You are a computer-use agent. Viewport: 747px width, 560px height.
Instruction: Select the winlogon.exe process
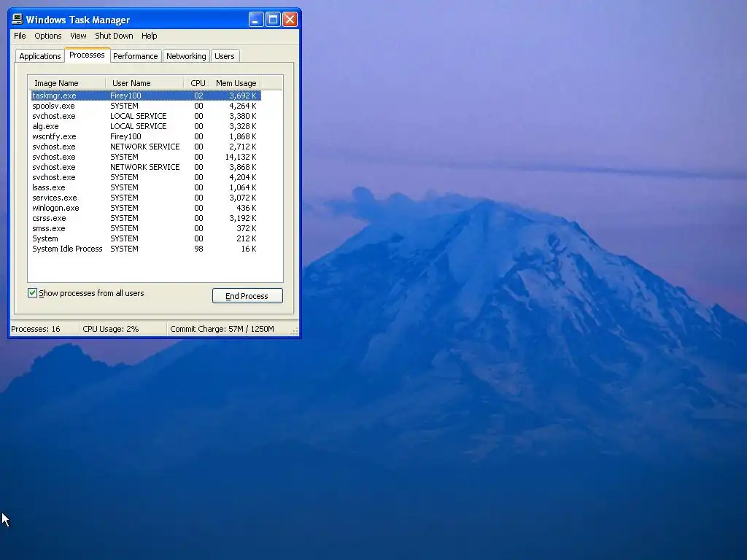click(x=145, y=208)
